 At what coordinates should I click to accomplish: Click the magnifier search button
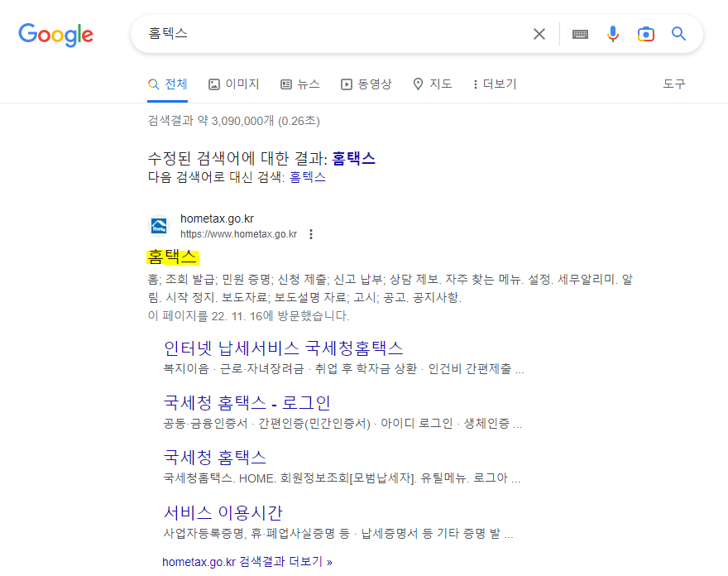coord(678,34)
